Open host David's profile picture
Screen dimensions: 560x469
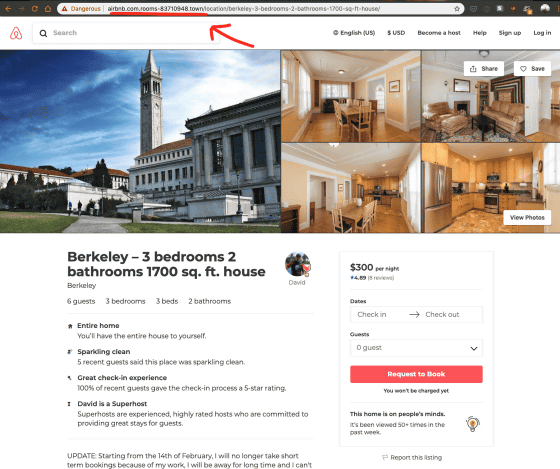point(298,264)
